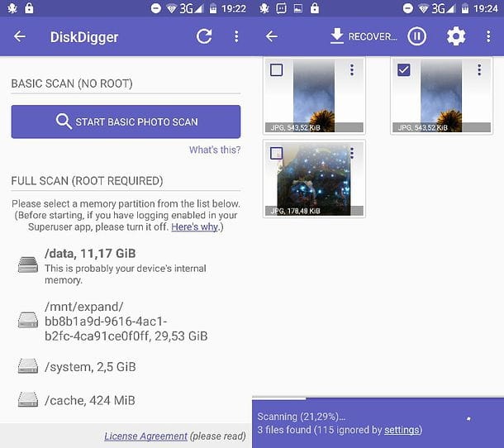Tap back arrow on scan results screen
Viewport: 504px width, 448px height.
pyautogui.click(x=272, y=36)
